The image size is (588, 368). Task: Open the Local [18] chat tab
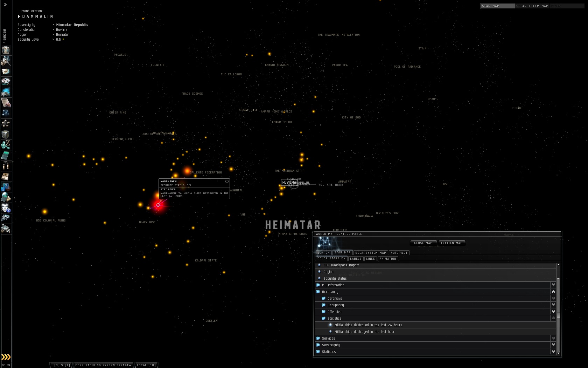point(146,365)
